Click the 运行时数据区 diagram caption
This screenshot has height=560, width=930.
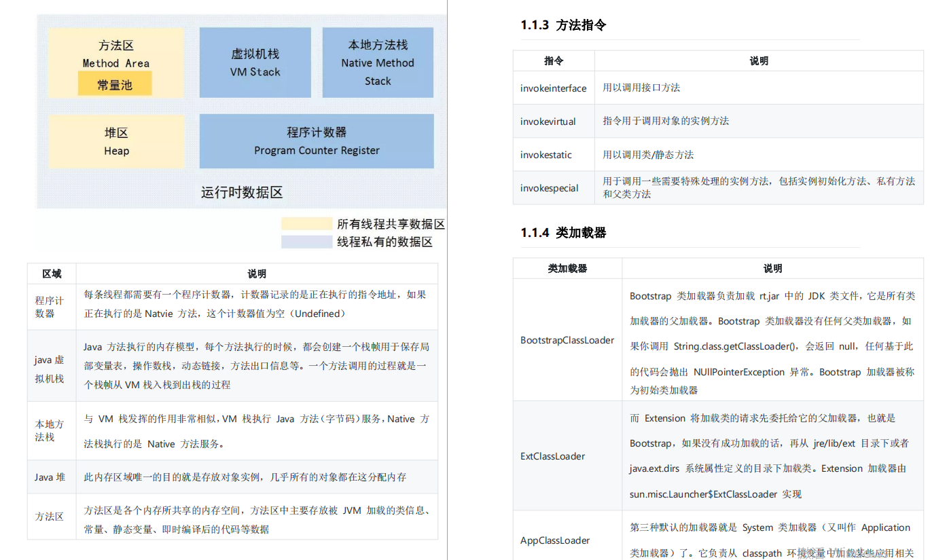tap(242, 192)
